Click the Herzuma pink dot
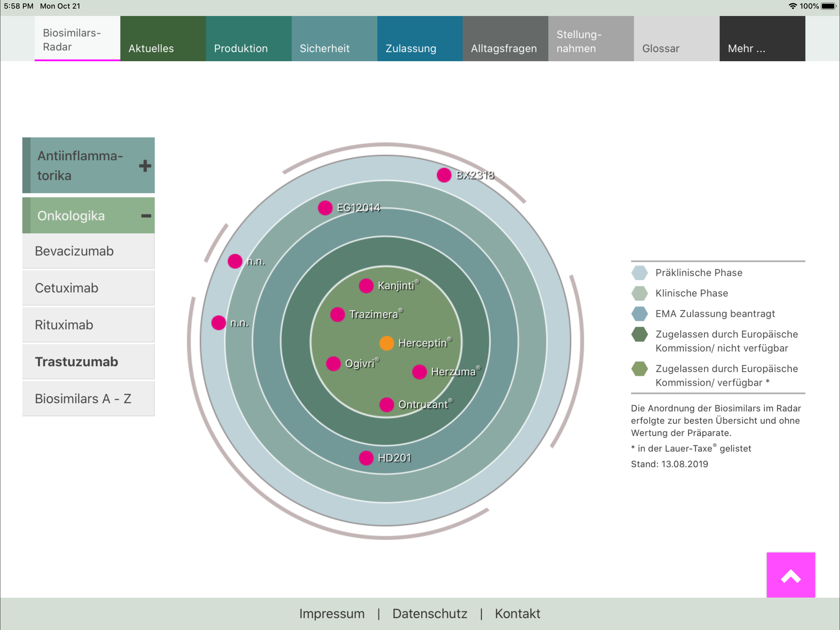This screenshot has width=840, height=630. point(419,372)
